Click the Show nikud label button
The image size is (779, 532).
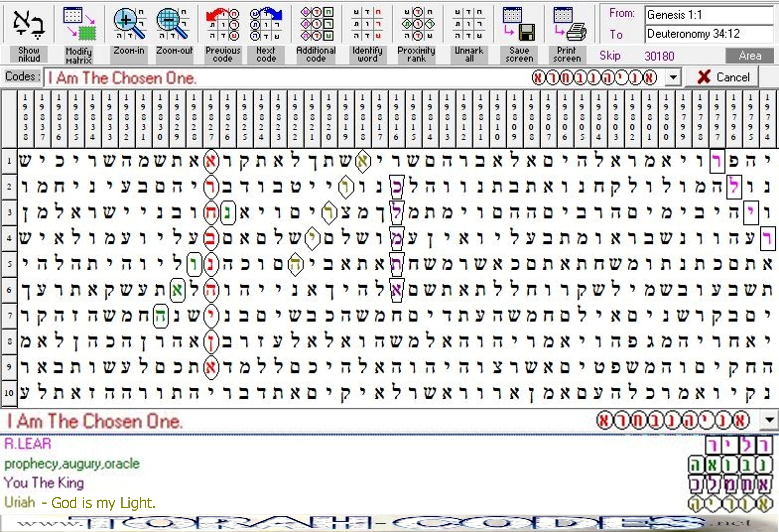[29, 54]
